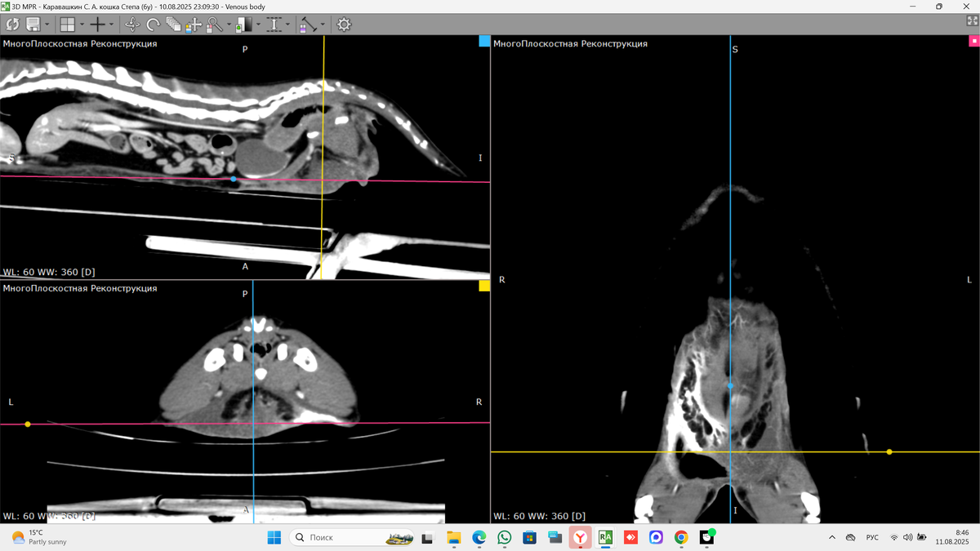Select the length measurement tool

tap(309, 24)
